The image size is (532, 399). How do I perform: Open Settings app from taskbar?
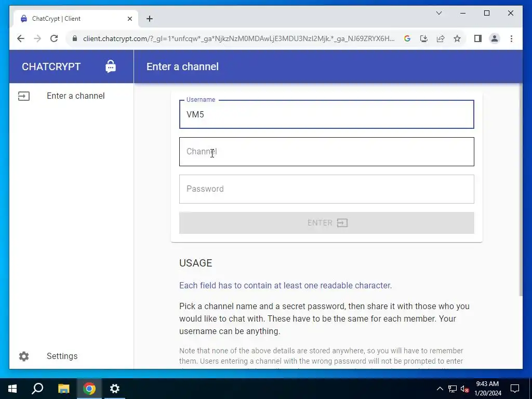coord(115,389)
